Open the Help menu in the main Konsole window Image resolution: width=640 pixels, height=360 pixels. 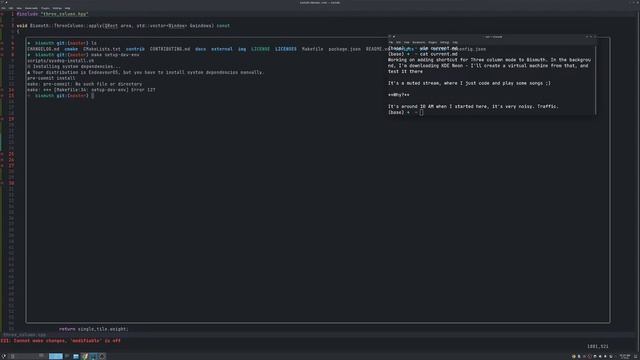click(67, 8)
